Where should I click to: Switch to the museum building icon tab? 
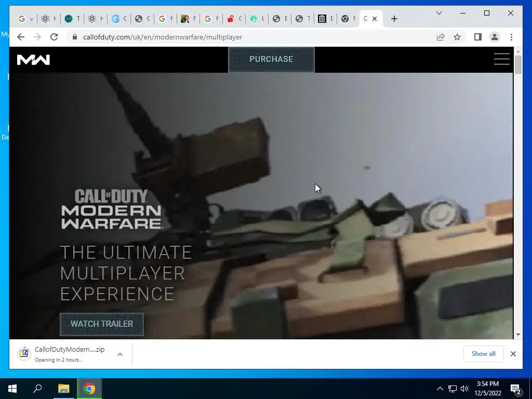point(326,19)
